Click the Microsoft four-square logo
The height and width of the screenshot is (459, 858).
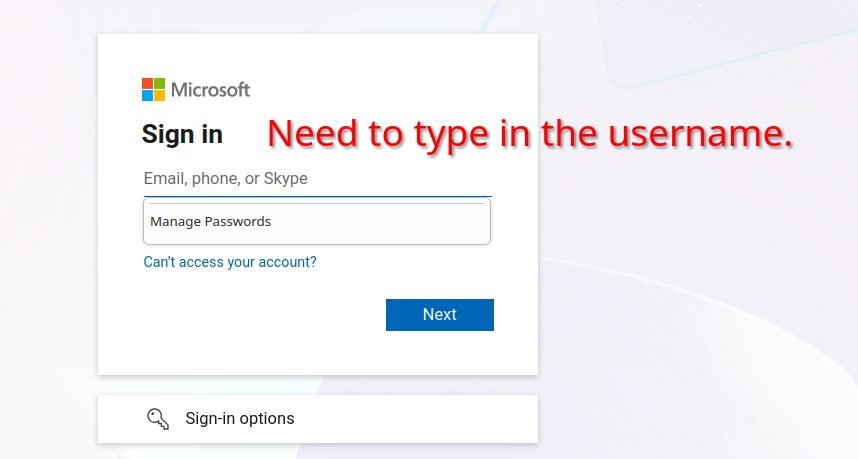[x=154, y=90]
